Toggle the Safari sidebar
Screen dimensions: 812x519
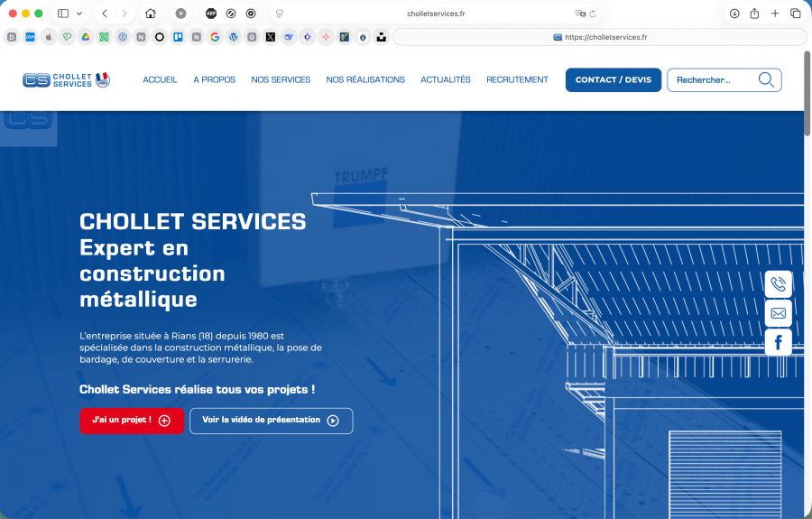(63, 14)
